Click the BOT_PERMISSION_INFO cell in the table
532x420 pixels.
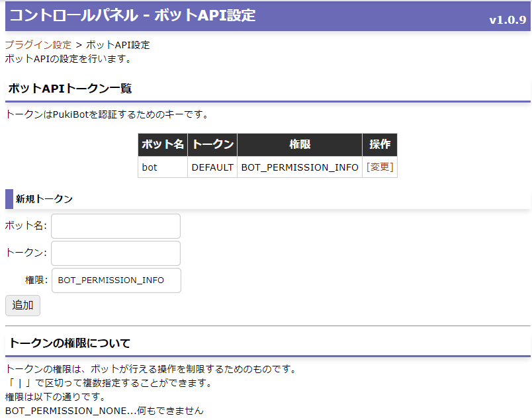[x=300, y=167]
